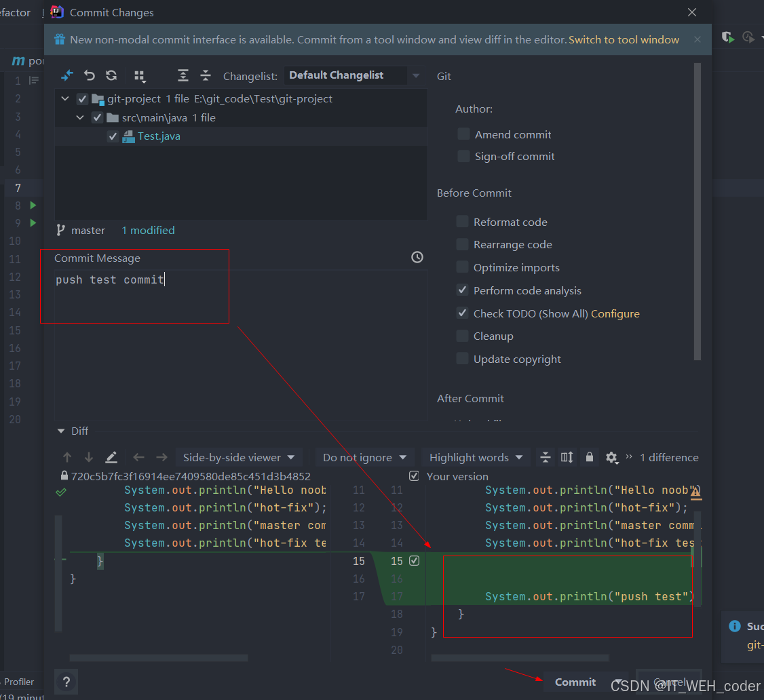Click the master branch icon
Screen dimensions: 764x700
coord(61,230)
